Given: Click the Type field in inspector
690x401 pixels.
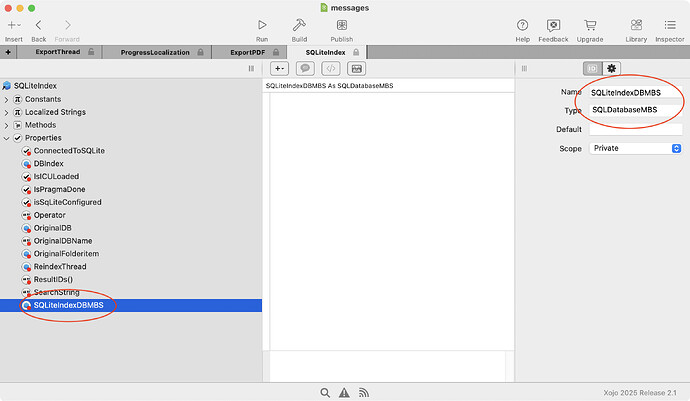Looking at the screenshot, I should click(635, 110).
